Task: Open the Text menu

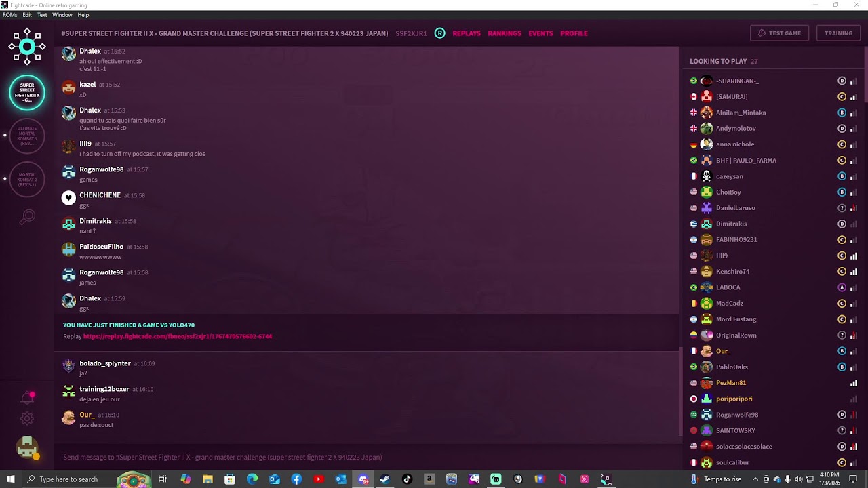Action: click(x=42, y=15)
